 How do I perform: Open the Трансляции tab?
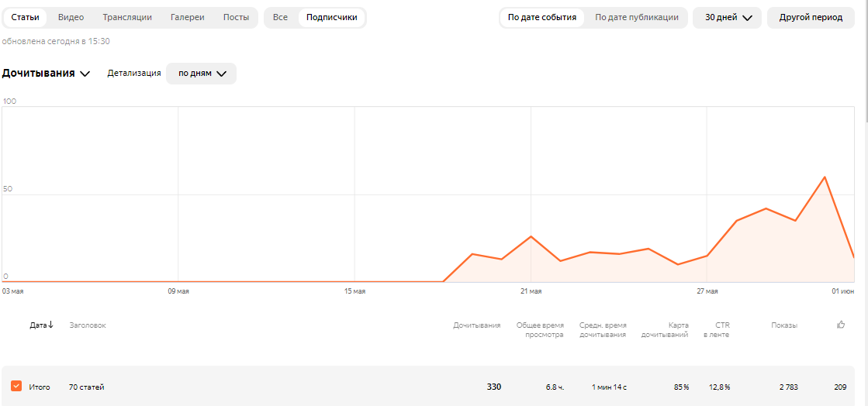pos(127,17)
